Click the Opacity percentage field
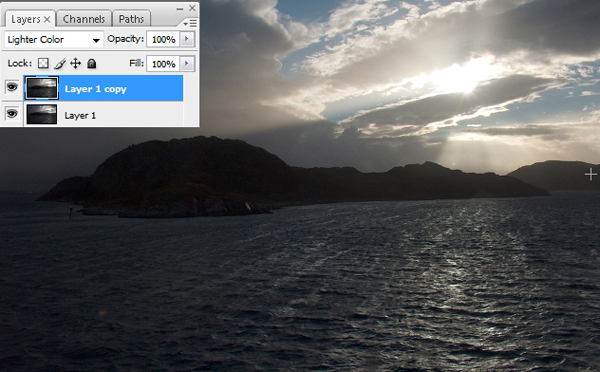 coord(163,39)
